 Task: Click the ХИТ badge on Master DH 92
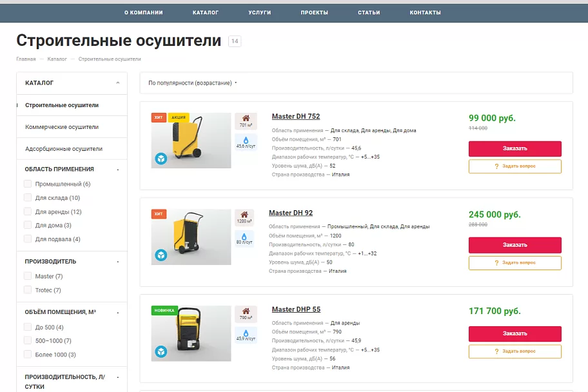(x=159, y=214)
